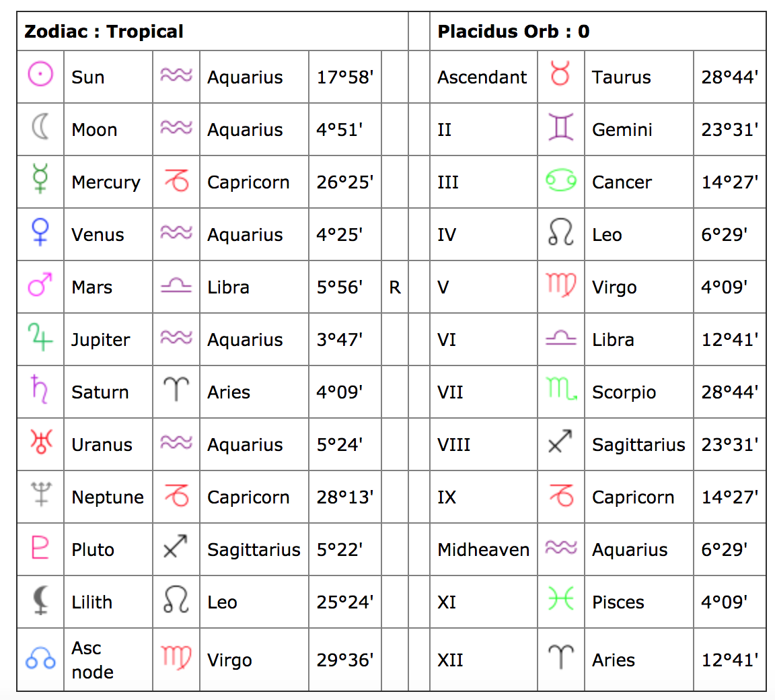The image size is (775, 700).
Task: Click the red Taurus sign beside Ascendant
Action: (x=560, y=73)
